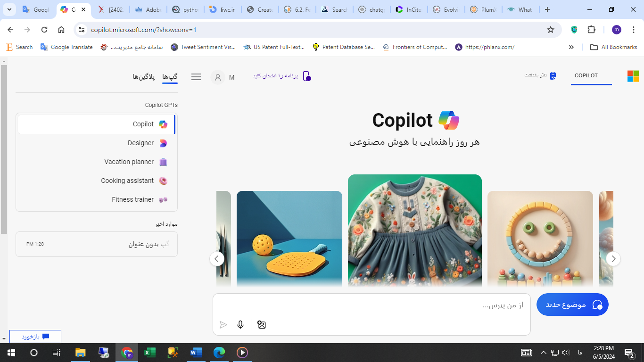The height and width of the screenshot is (362, 644).
Task: Open the Chrome profile avatar m
Action: pyautogui.click(x=617, y=30)
